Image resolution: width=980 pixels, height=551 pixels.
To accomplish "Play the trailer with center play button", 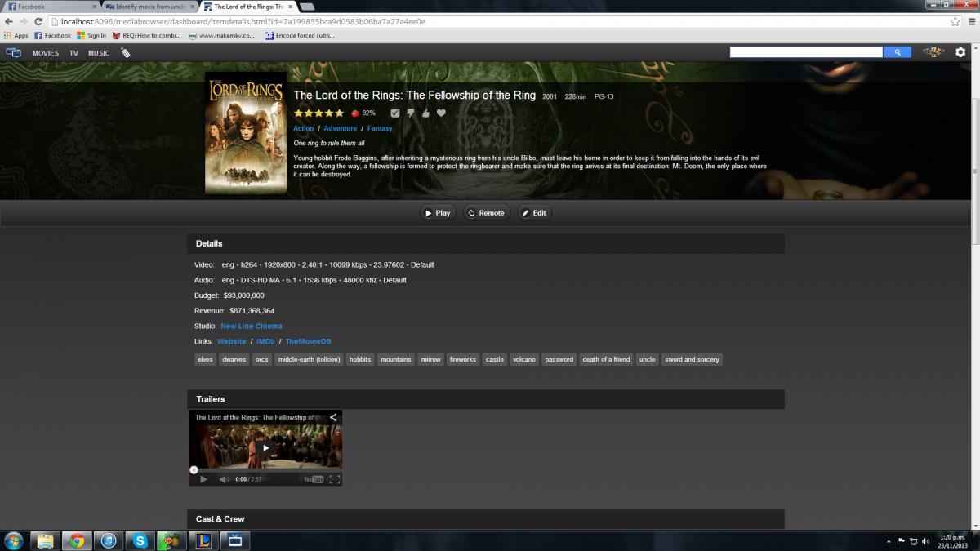I will pos(265,447).
